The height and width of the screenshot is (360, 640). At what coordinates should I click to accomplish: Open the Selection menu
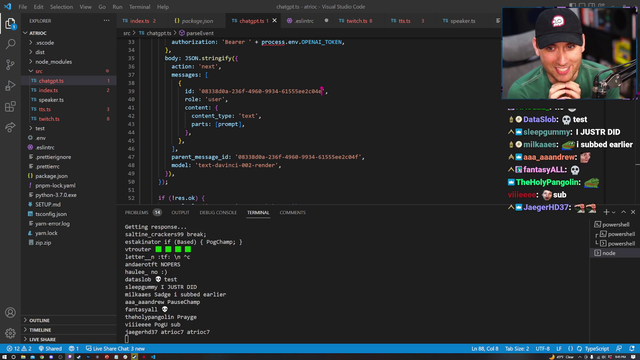(x=61, y=7)
